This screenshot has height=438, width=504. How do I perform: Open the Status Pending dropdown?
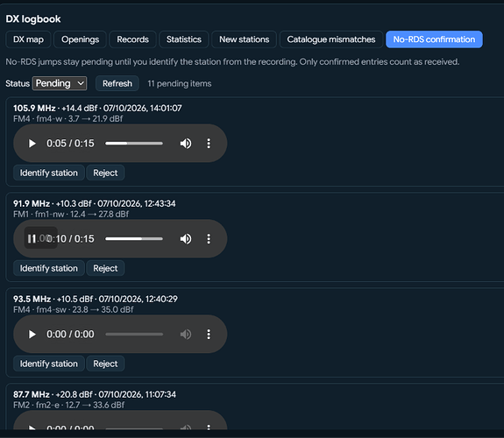pyautogui.click(x=60, y=83)
